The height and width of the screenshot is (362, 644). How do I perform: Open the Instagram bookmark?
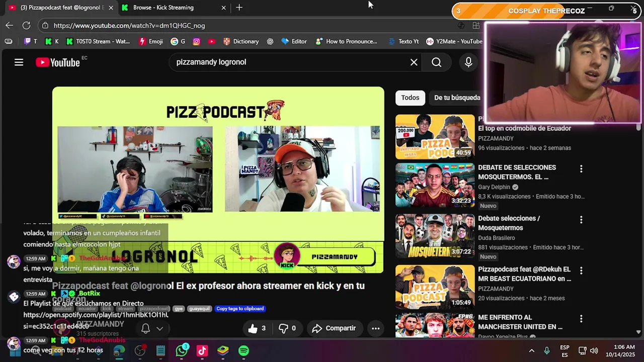(x=197, y=41)
